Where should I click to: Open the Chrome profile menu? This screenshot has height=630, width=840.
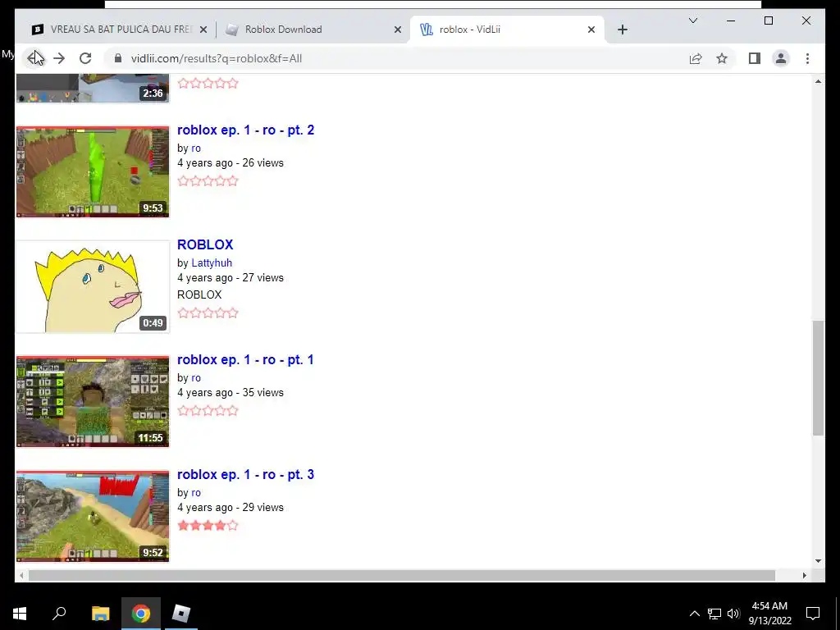tap(781, 58)
